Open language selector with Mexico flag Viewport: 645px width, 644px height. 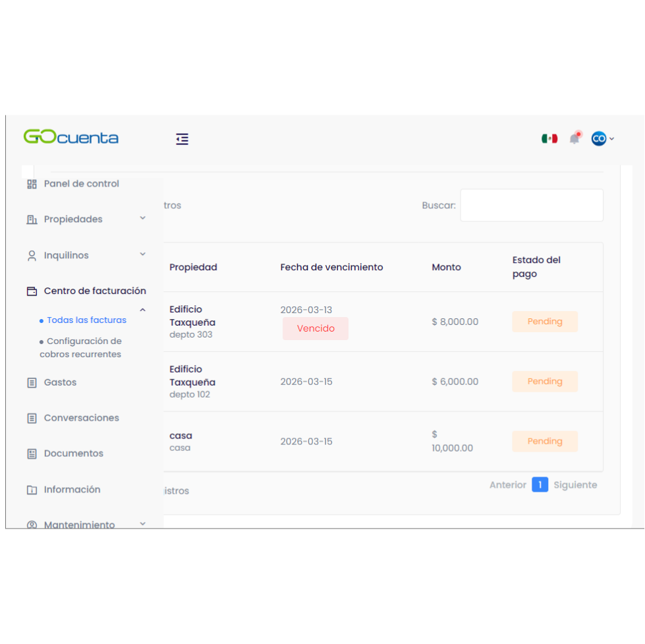point(549,138)
